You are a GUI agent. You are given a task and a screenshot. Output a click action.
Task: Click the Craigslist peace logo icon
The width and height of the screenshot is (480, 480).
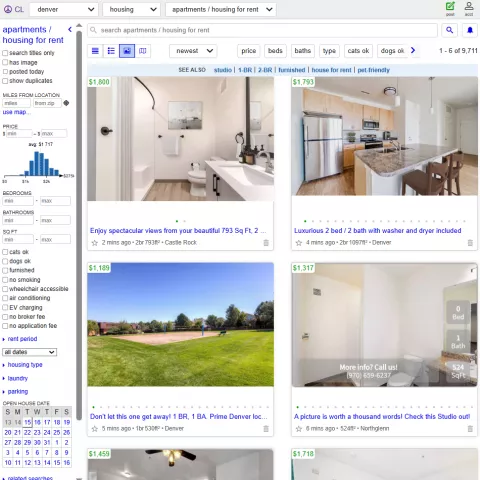tap(8, 9)
